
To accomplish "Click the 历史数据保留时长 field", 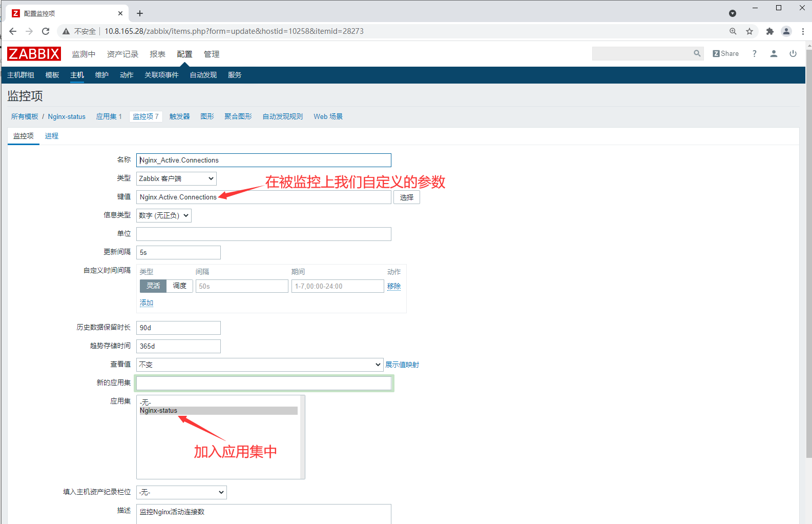I will pyautogui.click(x=178, y=328).
